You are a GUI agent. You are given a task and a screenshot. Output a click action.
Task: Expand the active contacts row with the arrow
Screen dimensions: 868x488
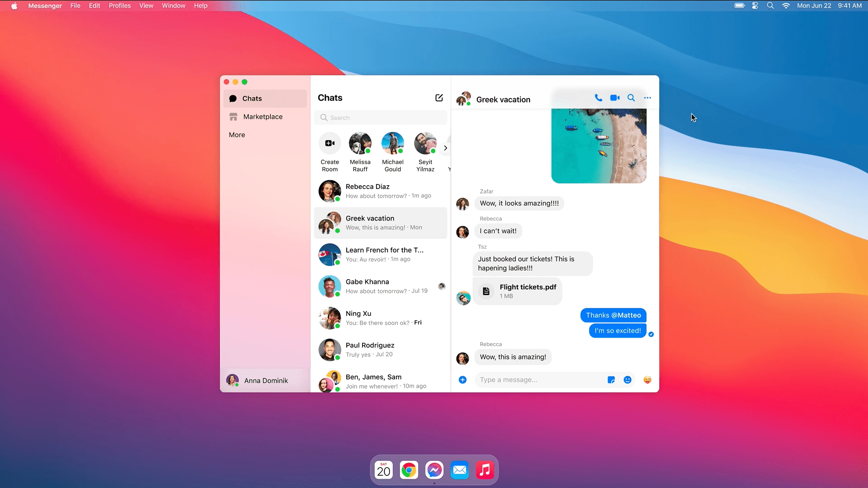(445, 148)
